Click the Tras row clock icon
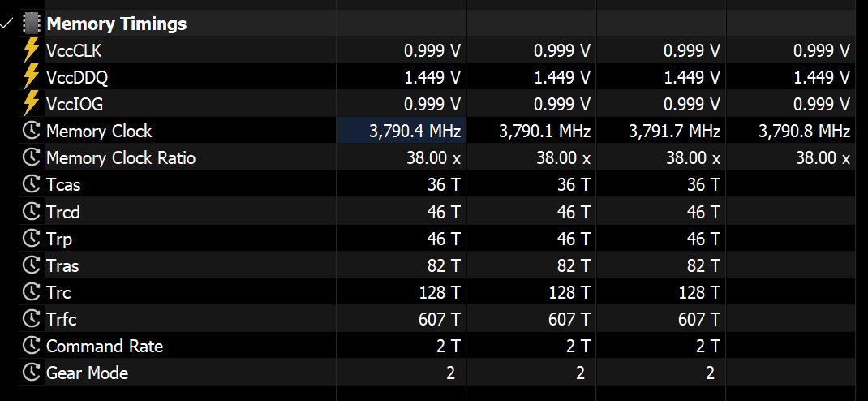 click(x=31, y=266)
